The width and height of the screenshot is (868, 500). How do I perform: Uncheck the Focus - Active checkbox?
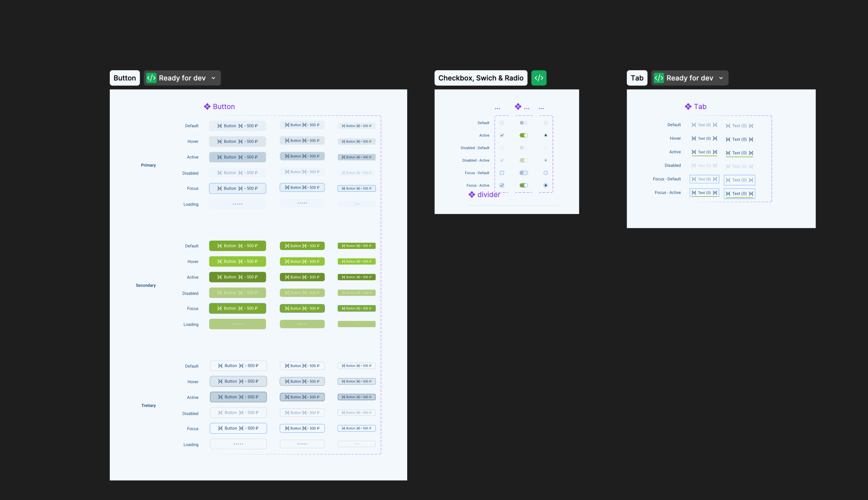click(502, 186)
